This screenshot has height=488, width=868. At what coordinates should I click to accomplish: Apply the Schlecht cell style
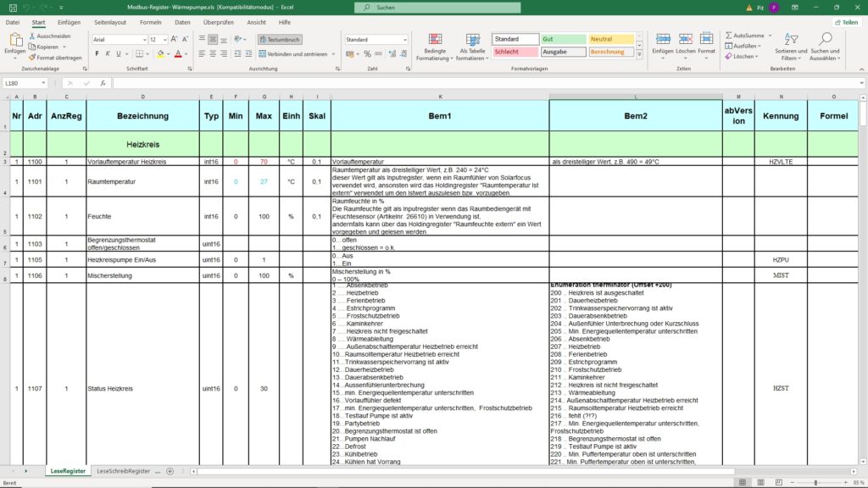click(x=515, y=52)
